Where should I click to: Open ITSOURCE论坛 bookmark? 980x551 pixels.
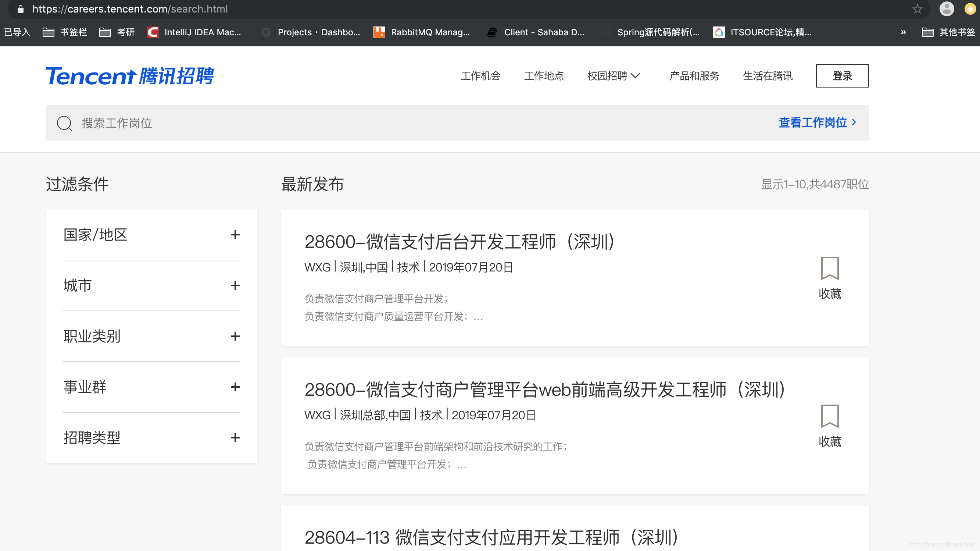click(762, 32)
